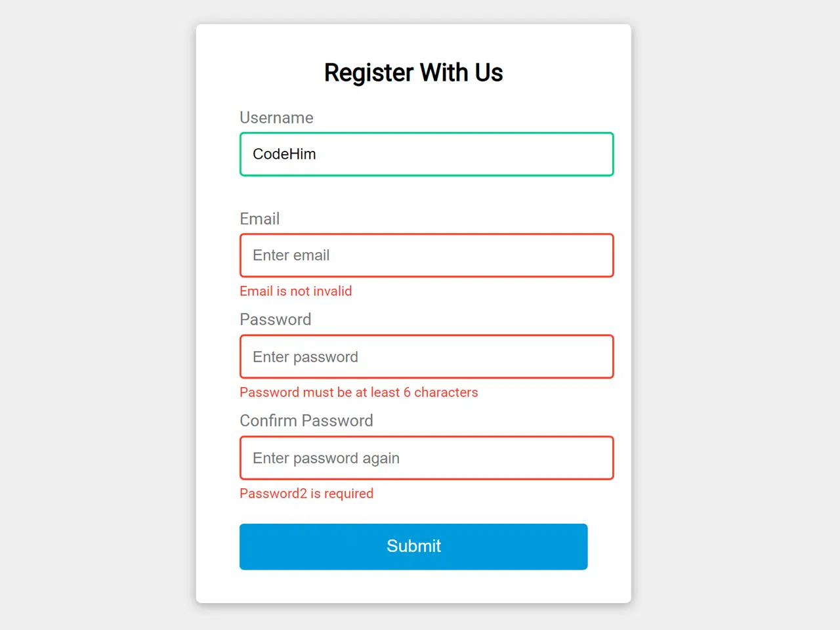The width and height of the screenshot is (840, 630).
Task: Focus the red-outlined Confirm Password field
Action: coord(427,457)
